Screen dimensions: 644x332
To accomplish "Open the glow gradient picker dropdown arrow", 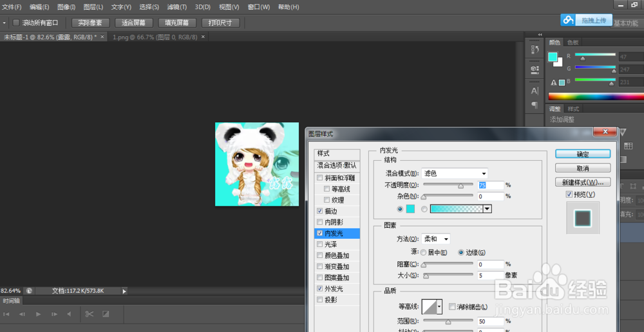I will (x=487, y=209).
